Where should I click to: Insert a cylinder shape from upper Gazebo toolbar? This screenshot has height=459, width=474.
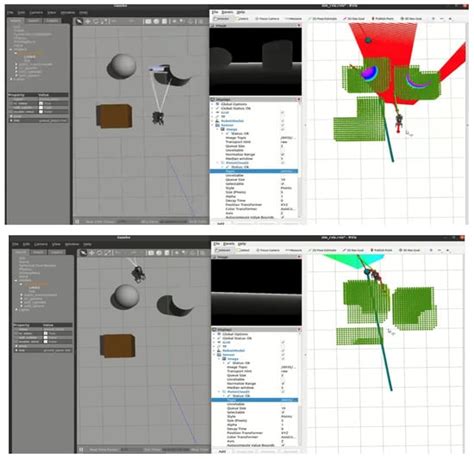coord(164,21)
